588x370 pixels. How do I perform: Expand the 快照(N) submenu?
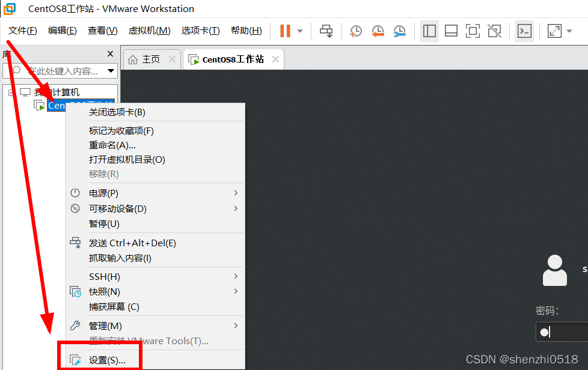click(x=155, y=292)
